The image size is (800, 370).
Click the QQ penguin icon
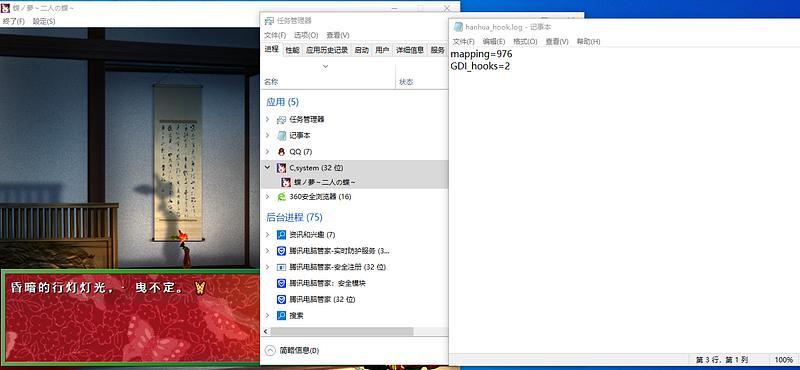pyautogui.click(x=281, y=152)
